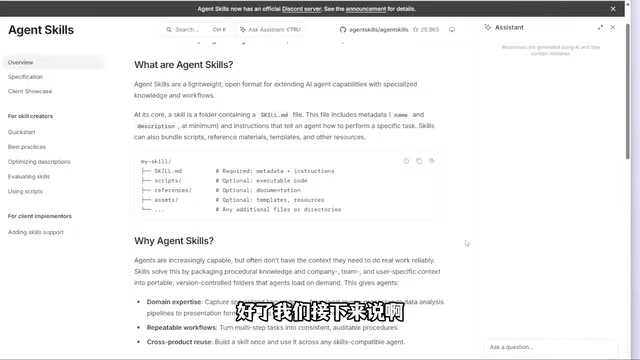
Task: Open Using scripts sidebar page
Action: tap(25, 191)
